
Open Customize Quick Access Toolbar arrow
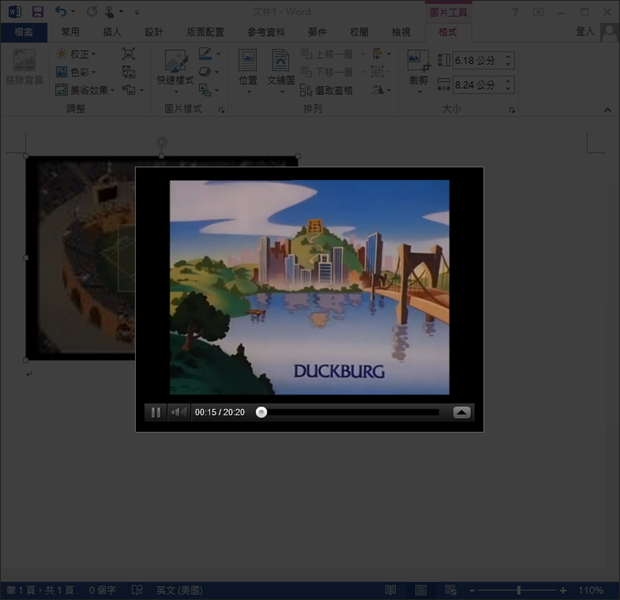click(x=137, y=12)
